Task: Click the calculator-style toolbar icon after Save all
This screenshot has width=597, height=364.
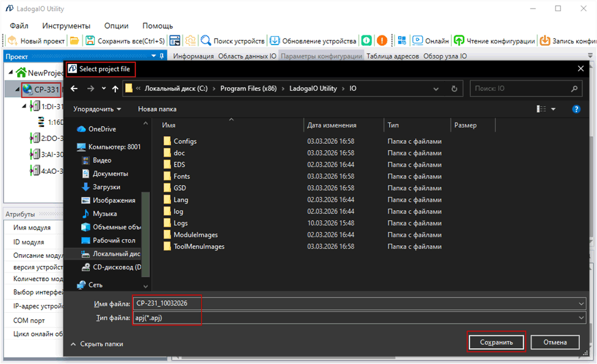Action: [175, 40]
